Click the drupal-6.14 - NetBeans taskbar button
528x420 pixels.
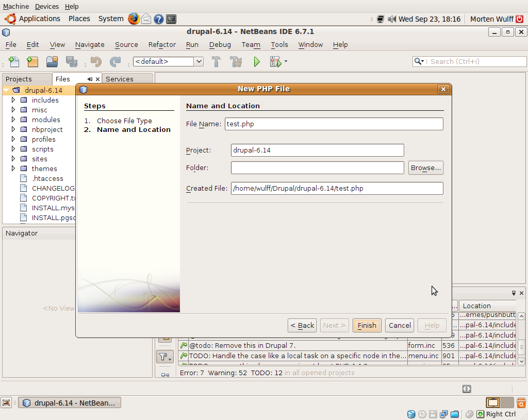(x=70, y=403)
